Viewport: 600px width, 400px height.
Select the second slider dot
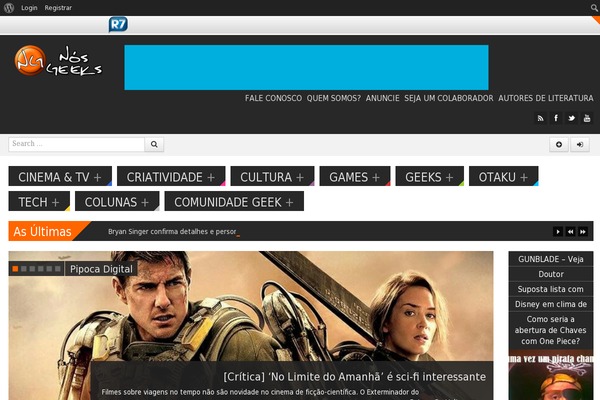click(24, 269)
